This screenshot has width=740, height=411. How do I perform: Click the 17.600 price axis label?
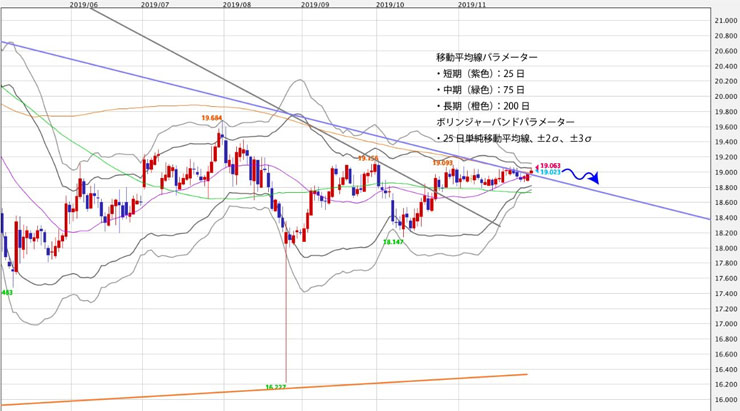click(726, 278)
